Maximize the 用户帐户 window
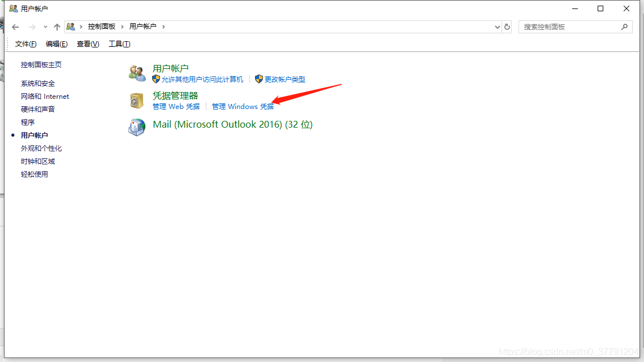644x362 pixels. tap(600, 8)
